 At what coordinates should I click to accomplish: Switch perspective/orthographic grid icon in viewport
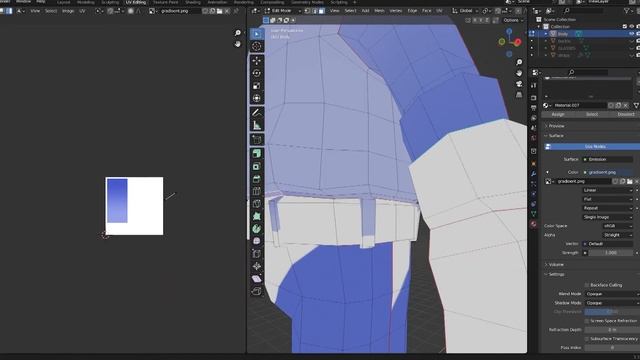click(x=519, y=95)
